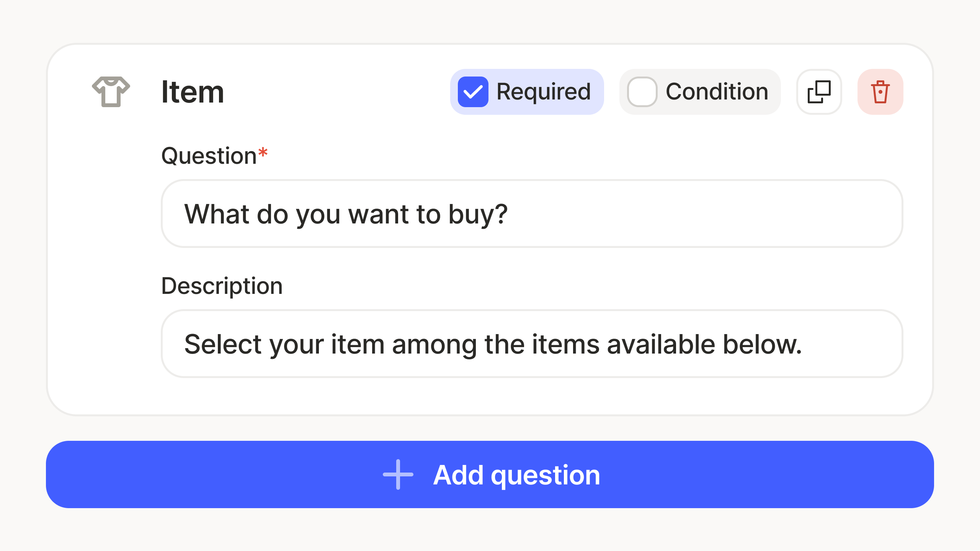Click the t-shirt item type icon
980x551 pixels.
[x=111, y=92]
